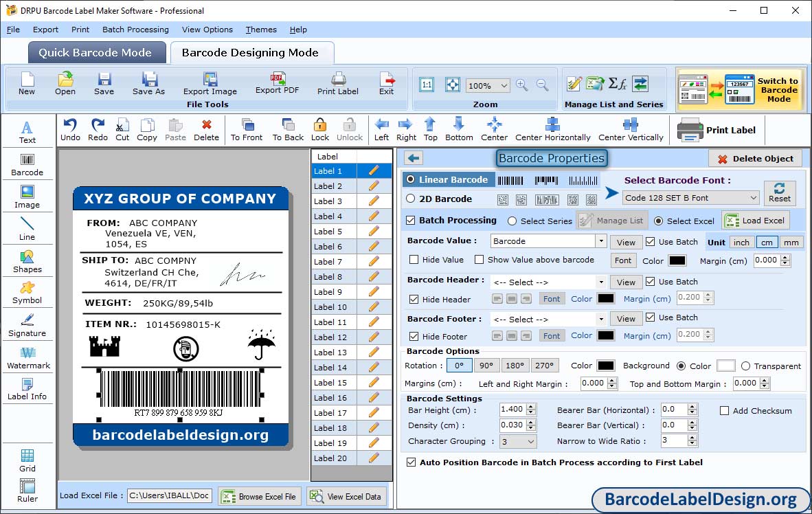Toggle the Ruler tool

point(27,491)
